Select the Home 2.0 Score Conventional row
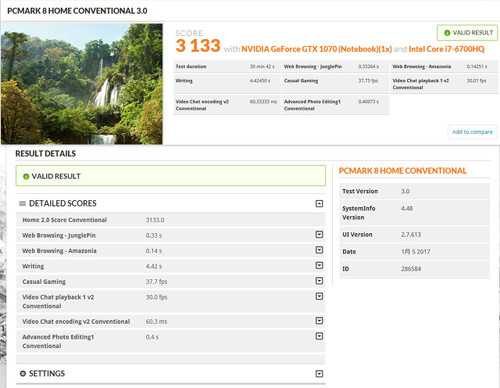Viewport: 500px width, 388px height. coord(170,220)
